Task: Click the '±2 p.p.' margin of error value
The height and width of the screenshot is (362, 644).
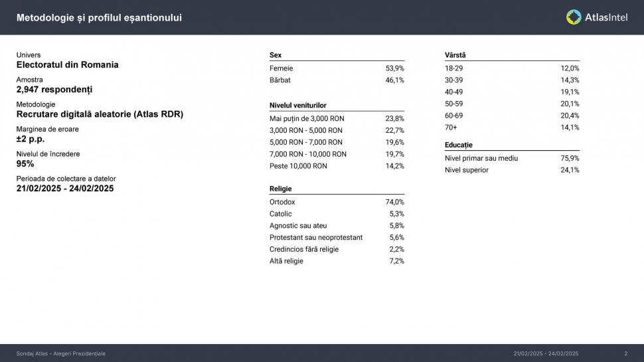Action: [x=31, y=139]
